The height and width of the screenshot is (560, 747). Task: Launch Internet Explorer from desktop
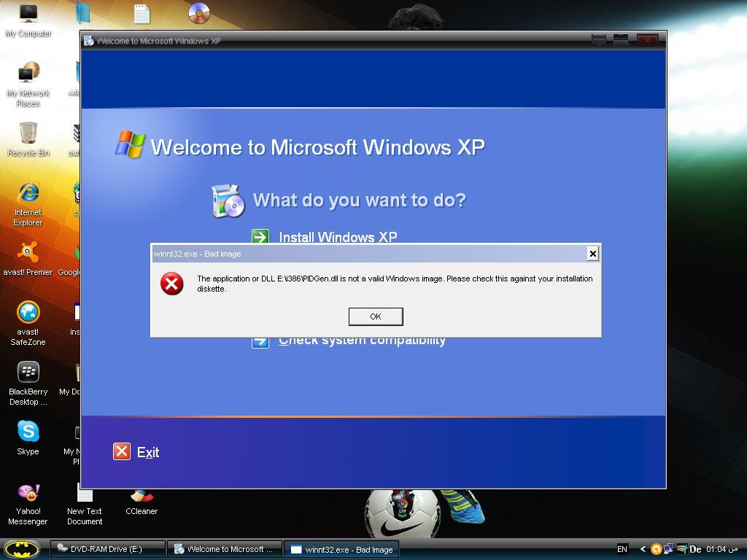click(x=28, y=204)
